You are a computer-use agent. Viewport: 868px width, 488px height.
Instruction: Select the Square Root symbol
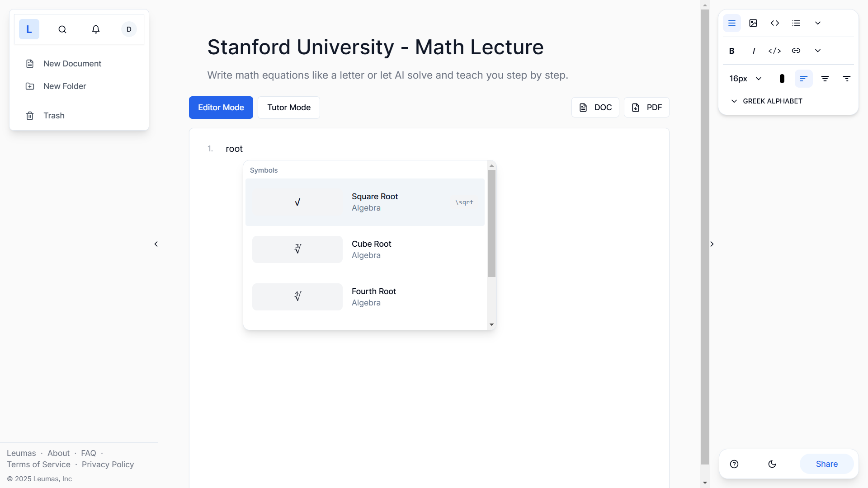[365, 202]
